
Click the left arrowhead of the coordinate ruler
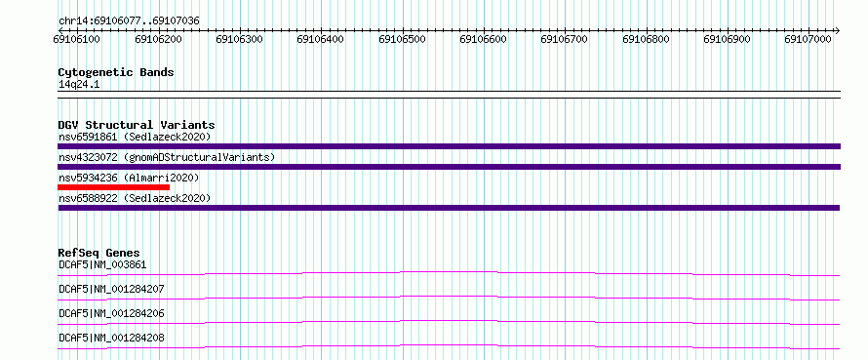coord(61,30)
